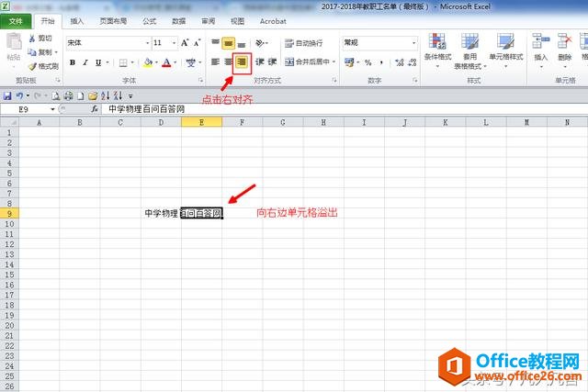Expand fill color dropdown arrow

tap(156, 62)
